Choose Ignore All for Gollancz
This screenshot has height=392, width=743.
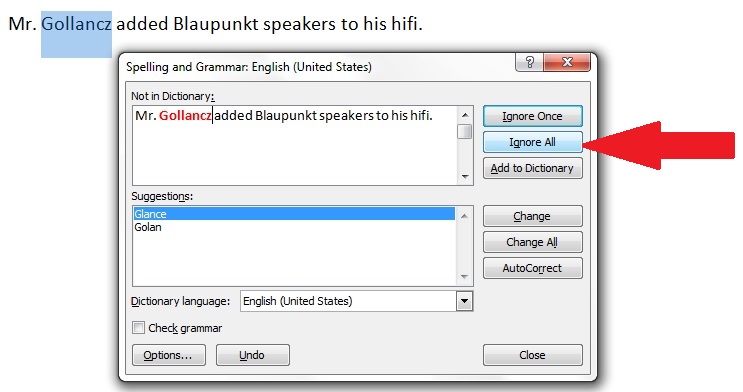pos(533,142)
